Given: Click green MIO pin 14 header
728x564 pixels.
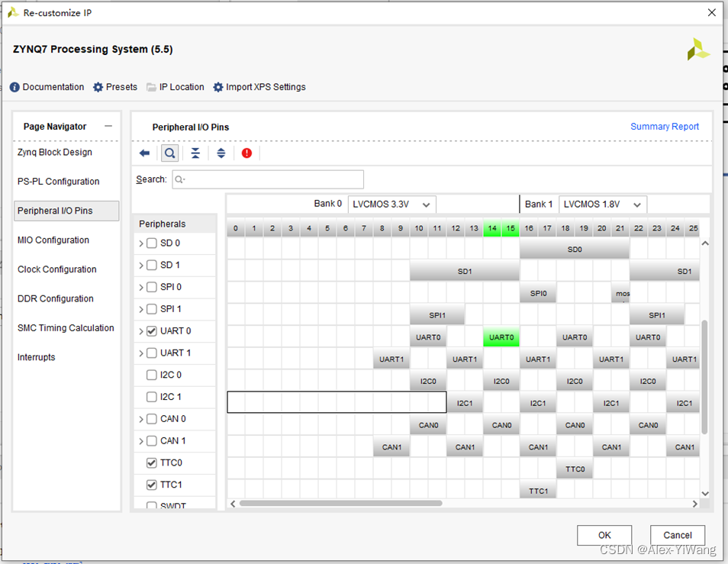Looking at the screenshot, I should pyautogui.click(x=492, y=228).
